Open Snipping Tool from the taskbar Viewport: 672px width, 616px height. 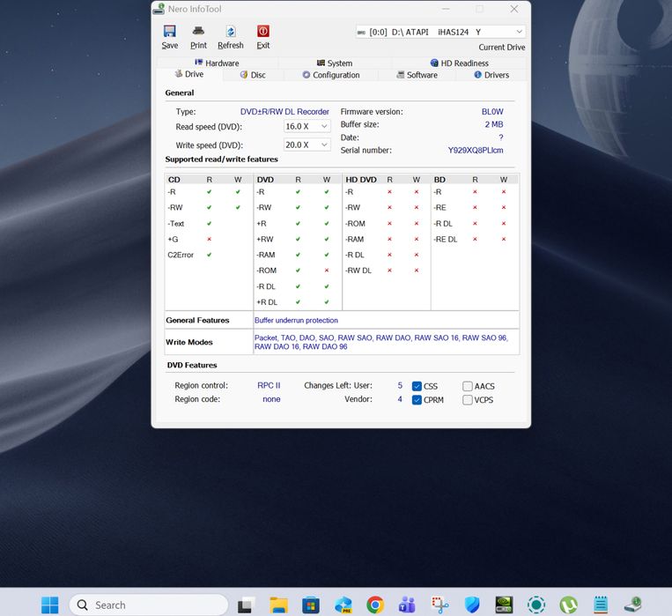[x=439, y=605]
